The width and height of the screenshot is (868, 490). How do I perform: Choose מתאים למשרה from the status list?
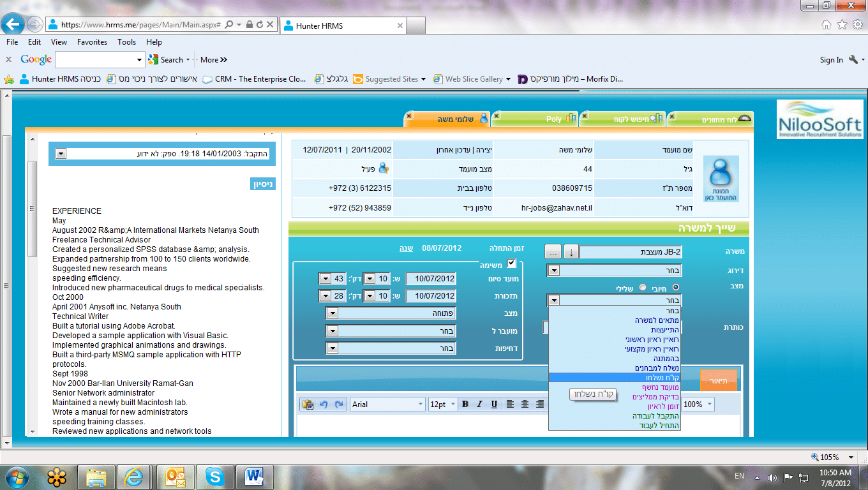click(x=615, y=320)
